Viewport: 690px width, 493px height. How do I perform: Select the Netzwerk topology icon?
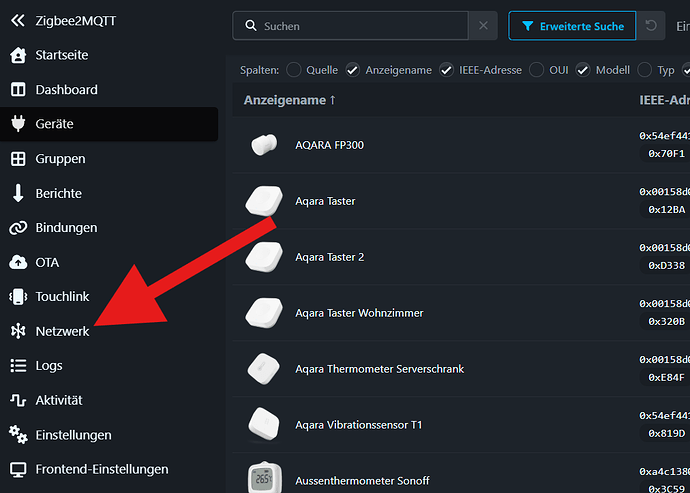click(18, 331)
